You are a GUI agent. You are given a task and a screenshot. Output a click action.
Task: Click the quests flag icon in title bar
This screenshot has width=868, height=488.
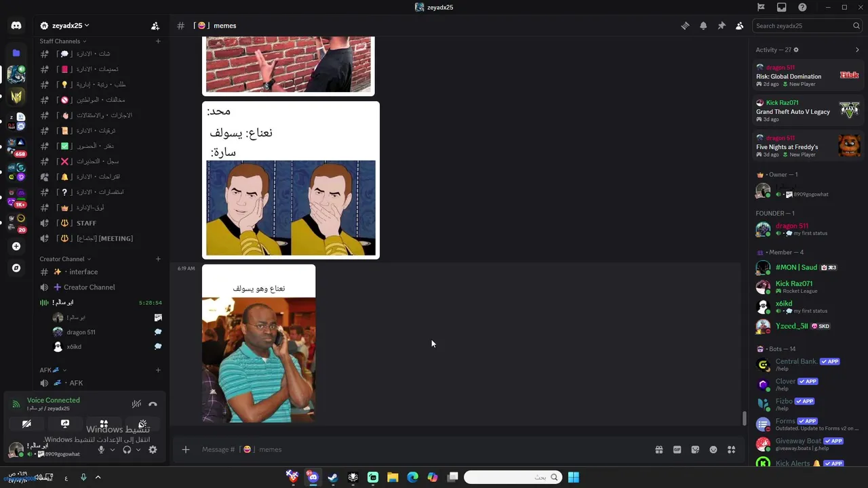click(761, 7)
